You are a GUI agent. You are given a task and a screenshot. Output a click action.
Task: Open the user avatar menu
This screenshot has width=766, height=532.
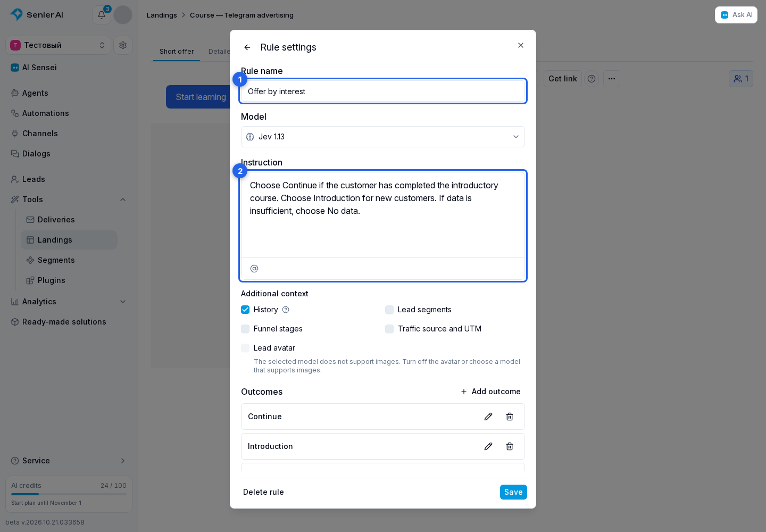coord(123,15)
